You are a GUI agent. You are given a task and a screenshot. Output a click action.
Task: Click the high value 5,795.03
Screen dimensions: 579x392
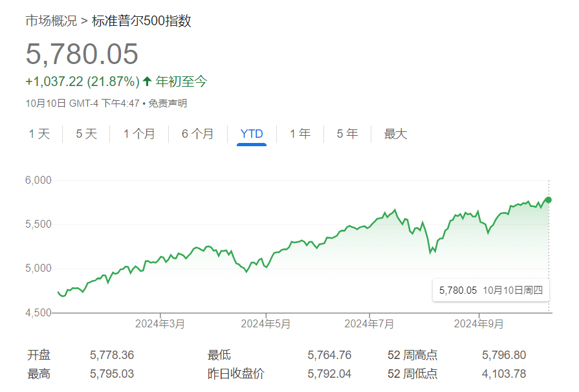click(112, 374)
